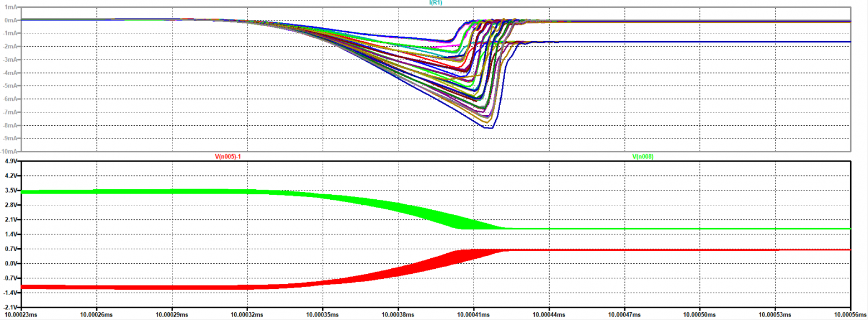
Task: Click the 3.5V voltage axis label
Action: (x=11, y=190)
